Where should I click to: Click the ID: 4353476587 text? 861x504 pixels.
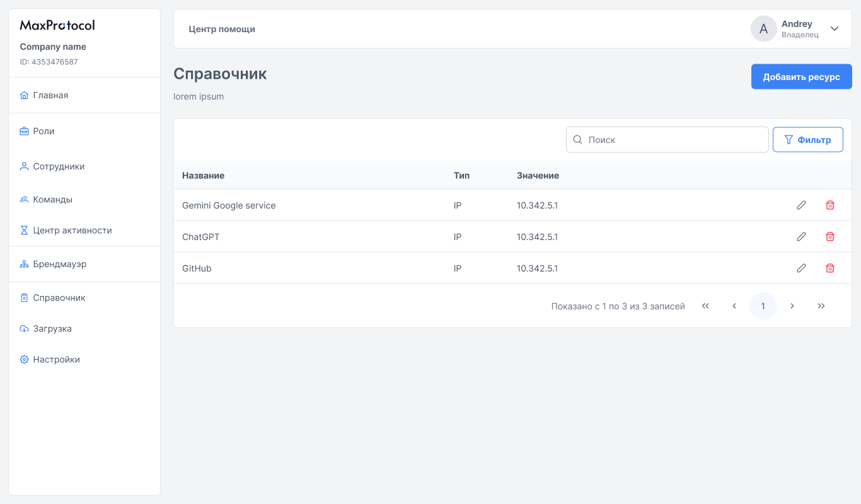[49, 62]
